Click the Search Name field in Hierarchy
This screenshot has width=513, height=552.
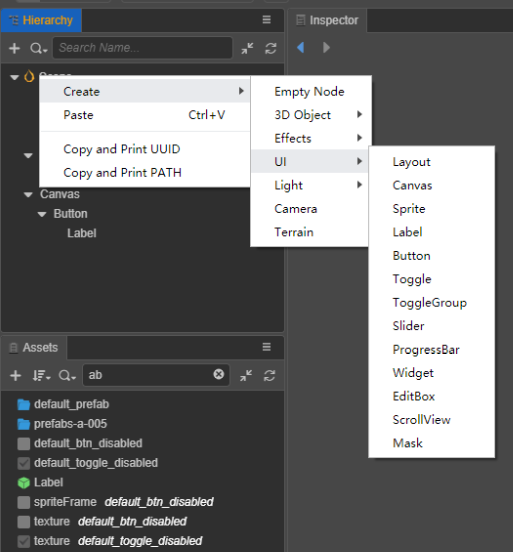point(143,48)
